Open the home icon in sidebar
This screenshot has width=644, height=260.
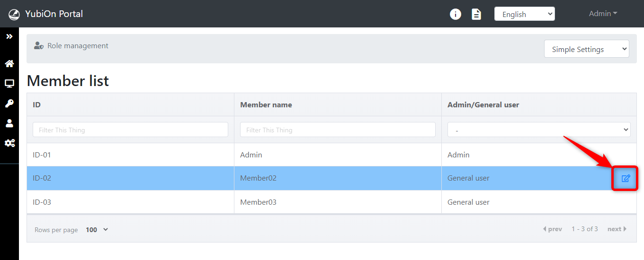pyautogui.click(x=9, y=64)
